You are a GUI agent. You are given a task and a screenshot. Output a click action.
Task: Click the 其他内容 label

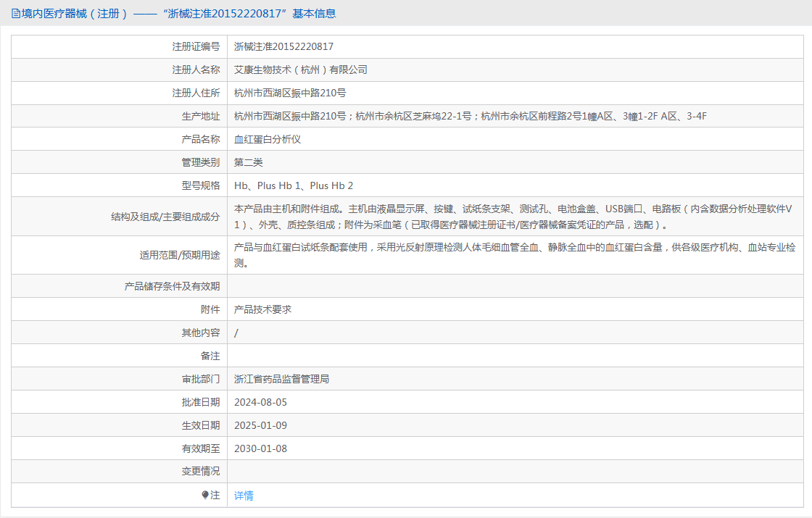click(200, 333)
